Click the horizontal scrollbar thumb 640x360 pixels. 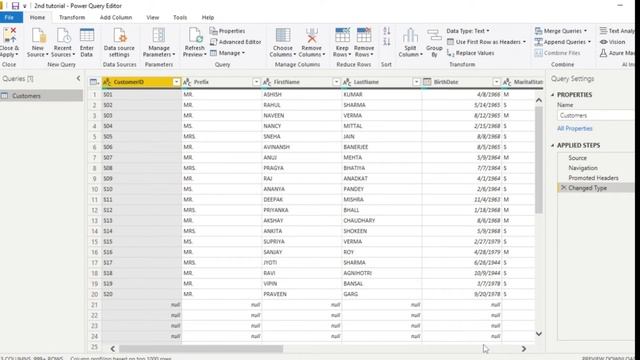pos(201,349)
